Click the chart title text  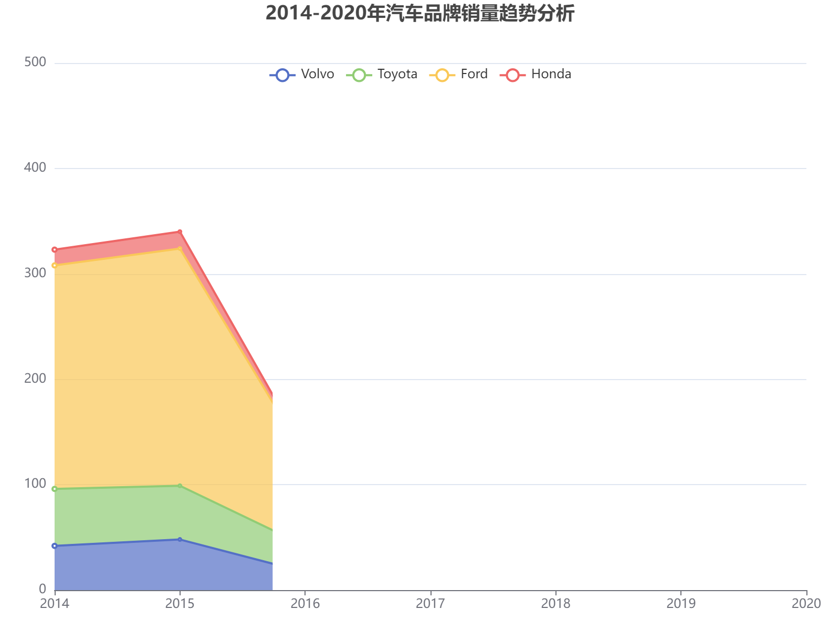419,14
